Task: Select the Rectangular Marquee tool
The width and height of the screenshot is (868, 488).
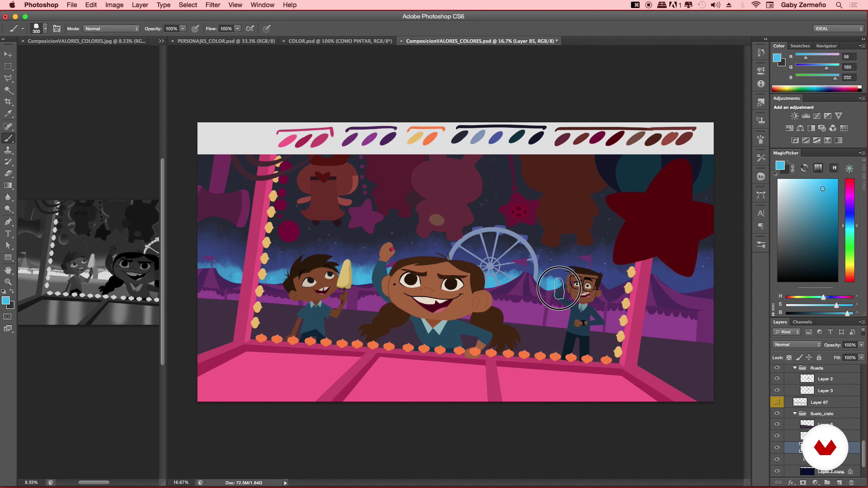Action: 8,66
